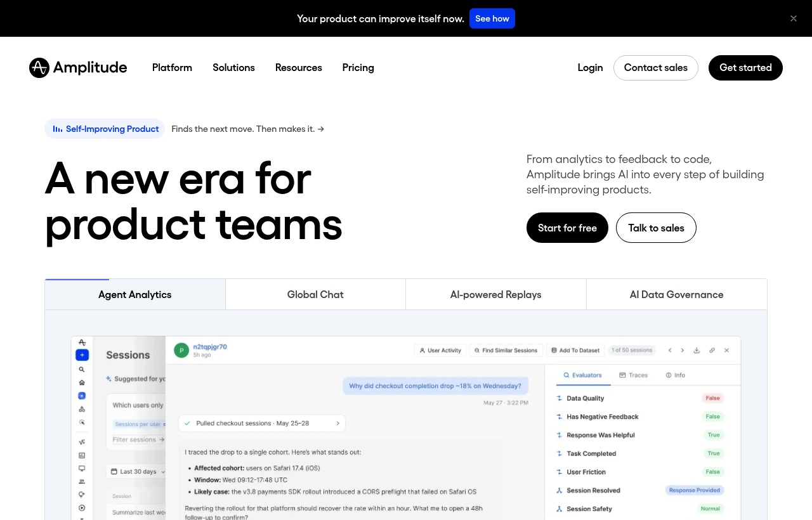Viewport: 812px width, 520px height.
Task: Go to next session with the right arrow
Action: [x=683, y=350]
